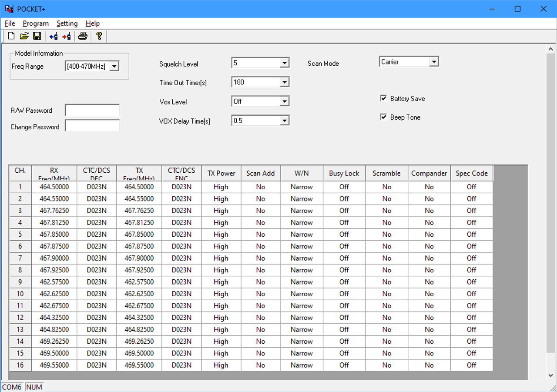Open the Squelch Level dropdown

click(x=284, y=63)
